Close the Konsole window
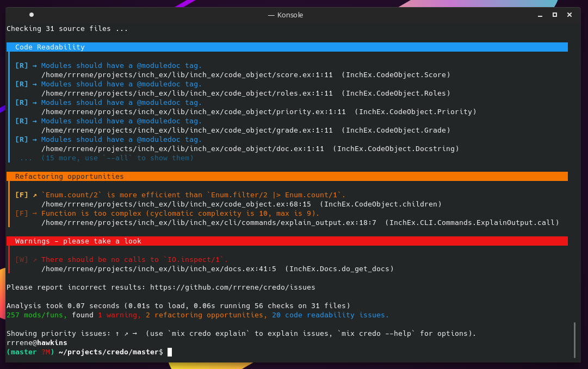Screen dimensions: 588x369 [x=570, y=15]
